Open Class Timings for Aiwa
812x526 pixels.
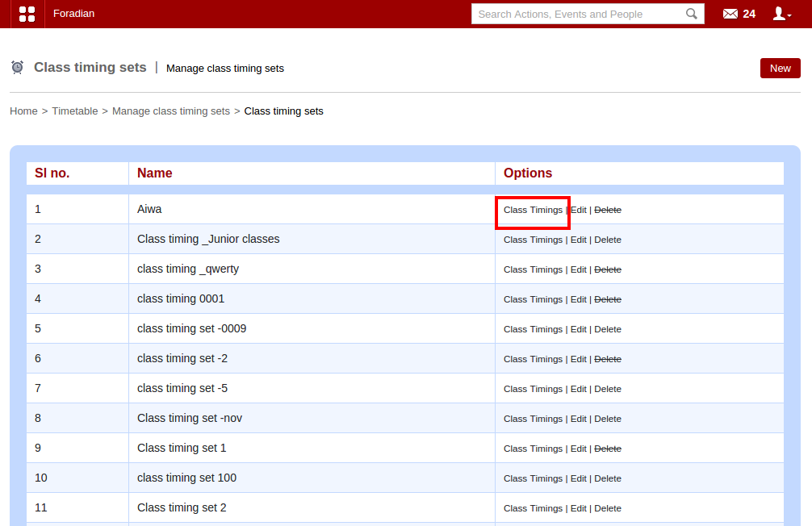point(533,210)
